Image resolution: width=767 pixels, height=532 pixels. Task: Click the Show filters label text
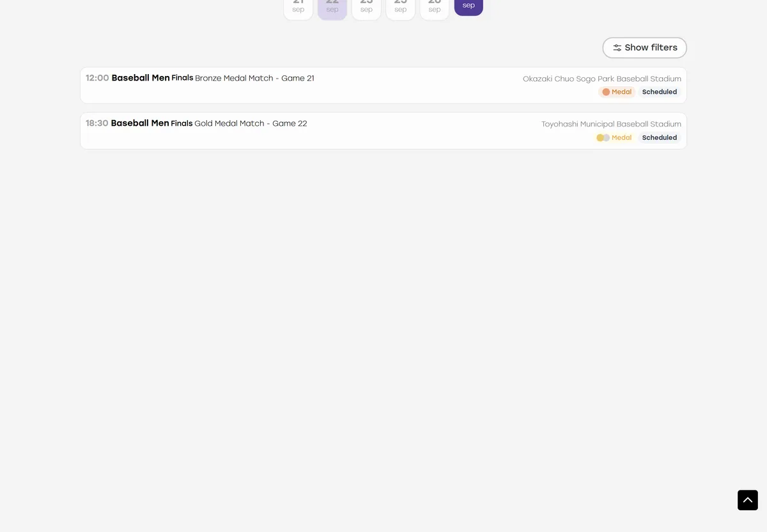(651, 48)
